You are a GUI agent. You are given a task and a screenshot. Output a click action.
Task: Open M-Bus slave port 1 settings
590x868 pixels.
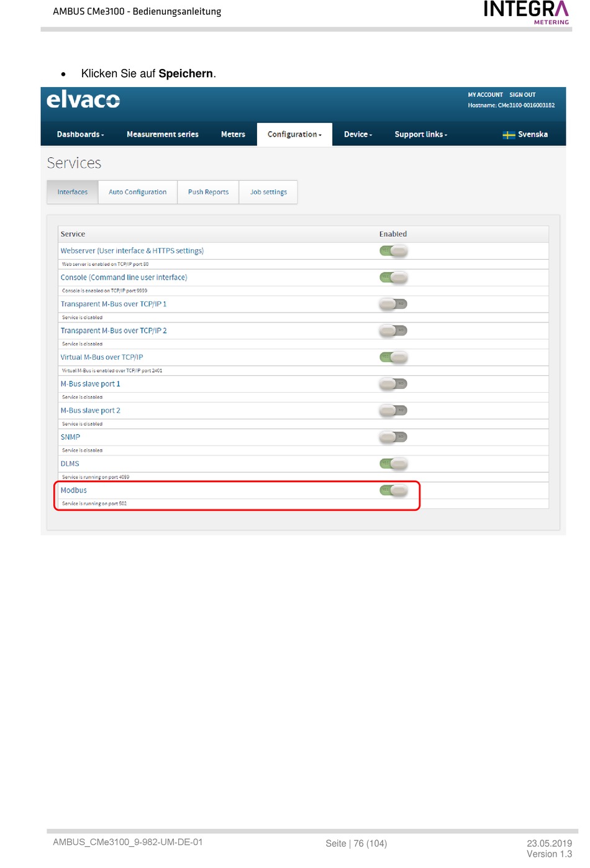(x=90, y=384)
